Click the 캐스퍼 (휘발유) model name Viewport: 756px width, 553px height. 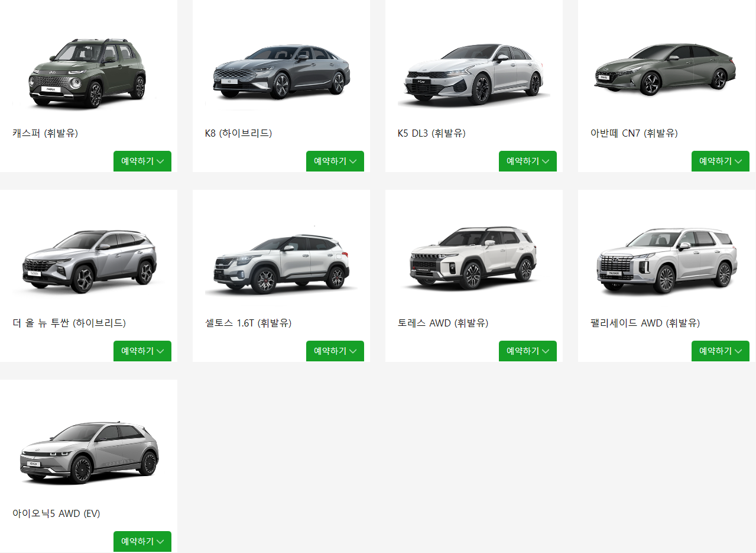pyautogui.click(x=45, y=133)
